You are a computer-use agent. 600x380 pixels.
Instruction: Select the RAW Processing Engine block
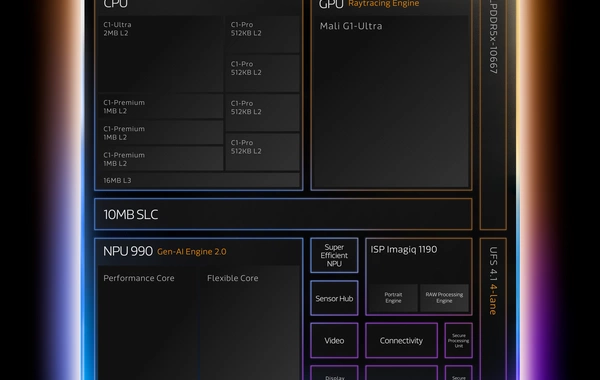coord(444,298)
